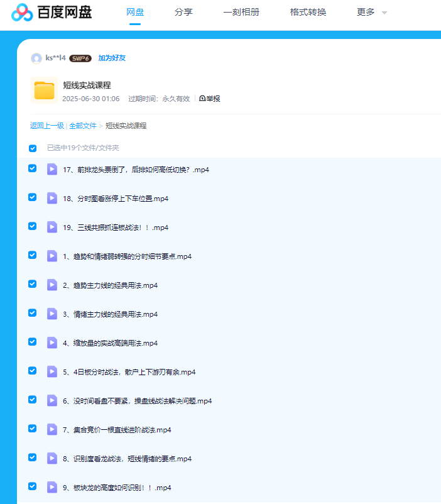
Task: Click the yellow 短线实战课程 folder icon
Action: [45, 90]
